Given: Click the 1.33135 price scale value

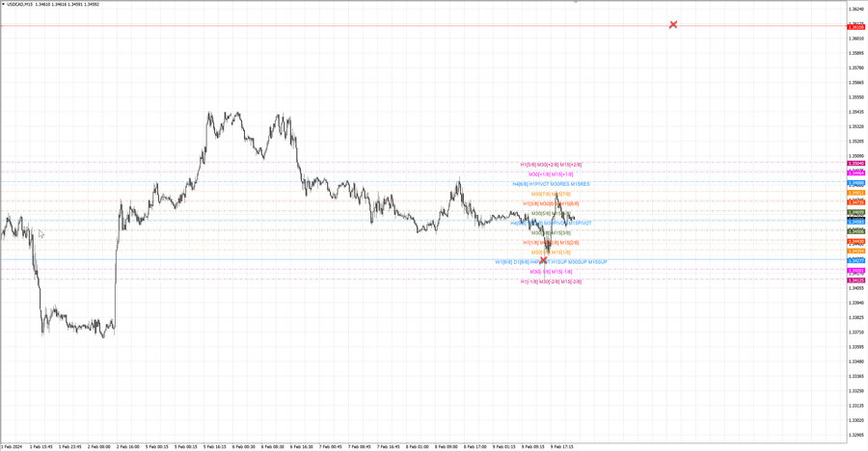Looking at the screenshot, I should coord(855,405).
